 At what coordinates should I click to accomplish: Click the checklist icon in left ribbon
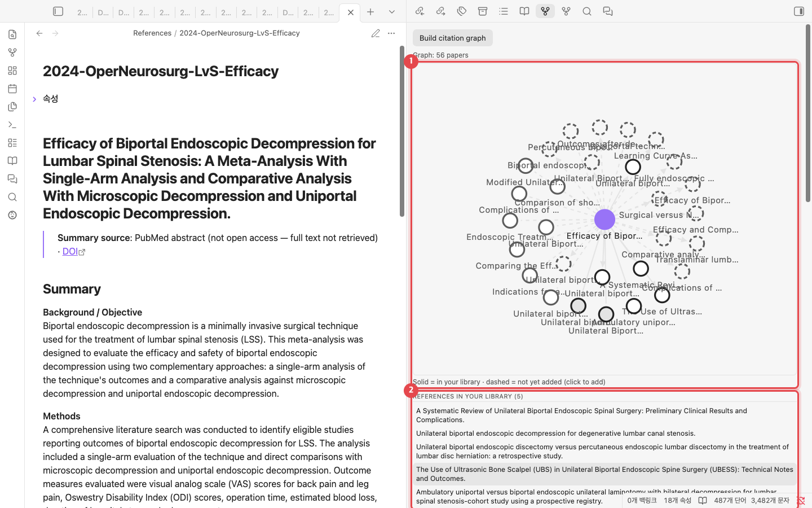coord(12,143)
